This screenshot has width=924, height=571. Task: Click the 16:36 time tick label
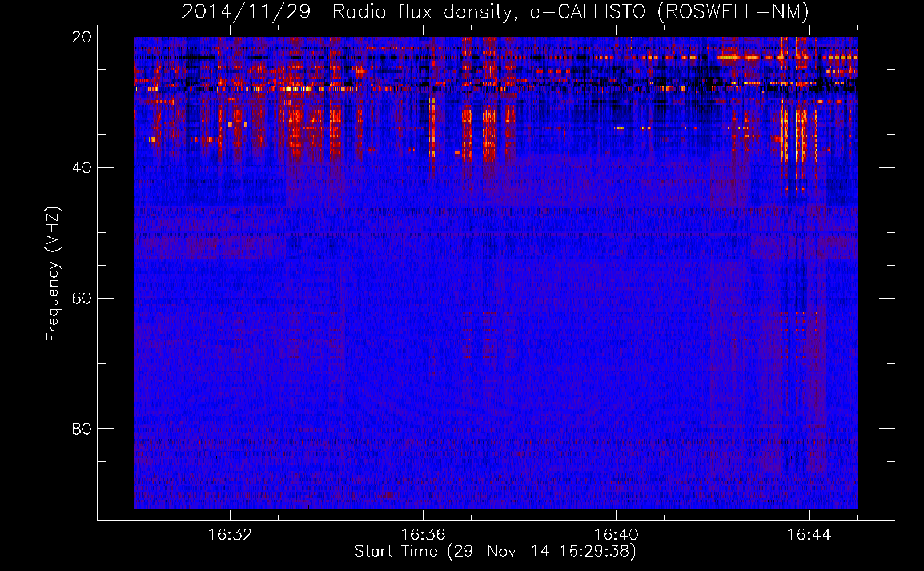pyautogui.click(x=423, y=535)
